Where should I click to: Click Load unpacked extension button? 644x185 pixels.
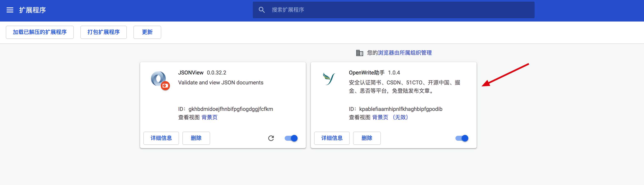40,32
